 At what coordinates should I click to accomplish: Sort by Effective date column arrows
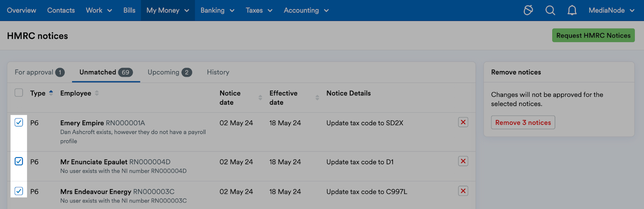coord(317,97)
